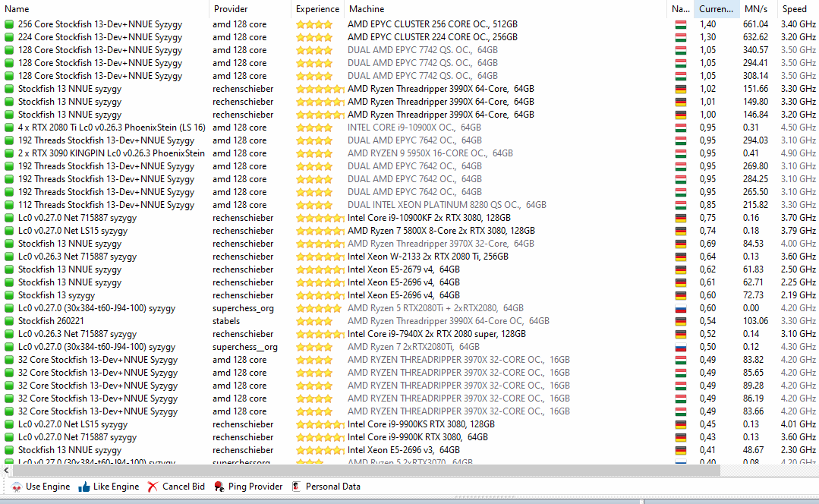Select the 112 Threads Stockfish 13-Dev+NNUE Syzygy engine

(x=106, y=205)
